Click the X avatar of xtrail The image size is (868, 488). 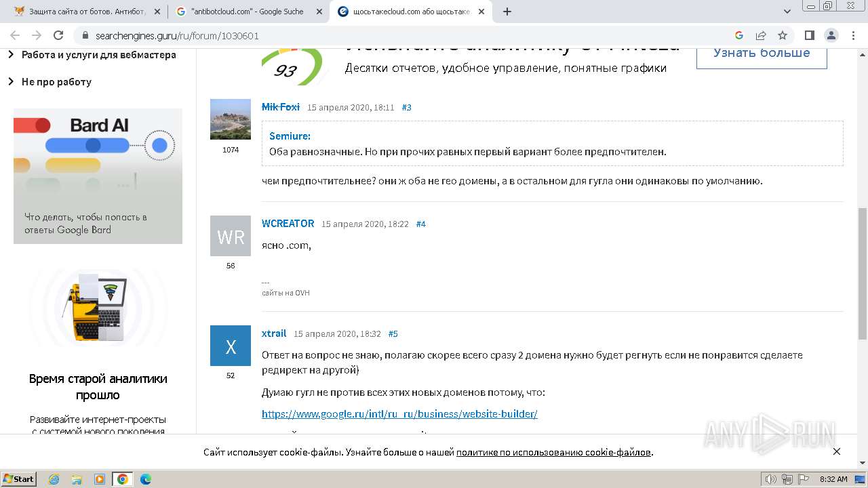pos(231,346)
